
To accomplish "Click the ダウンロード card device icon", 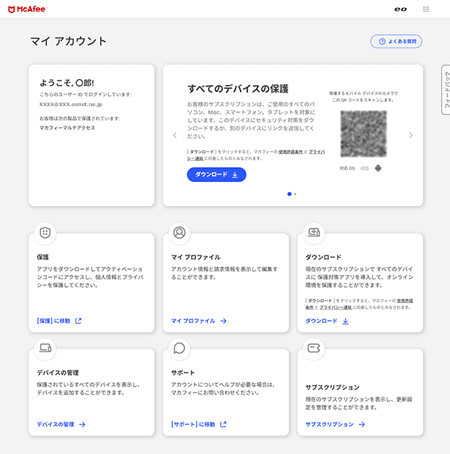I will (314, 232).
